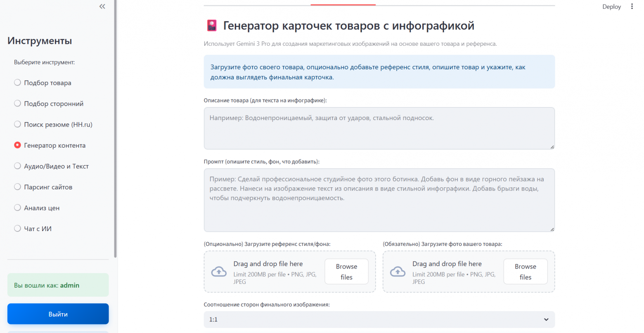Click the resize grip of the prompt textarea

coord(552,229)
